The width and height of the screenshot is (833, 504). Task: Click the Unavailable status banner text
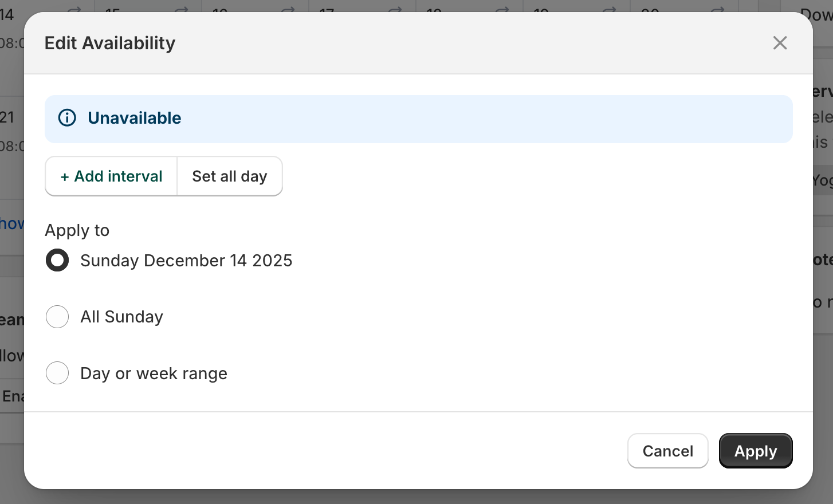coord(134,118)
